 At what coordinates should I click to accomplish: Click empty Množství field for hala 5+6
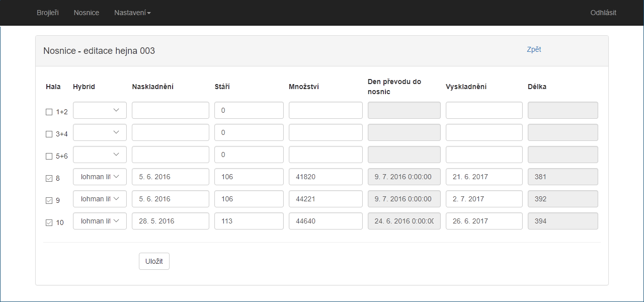click(326, 155)
